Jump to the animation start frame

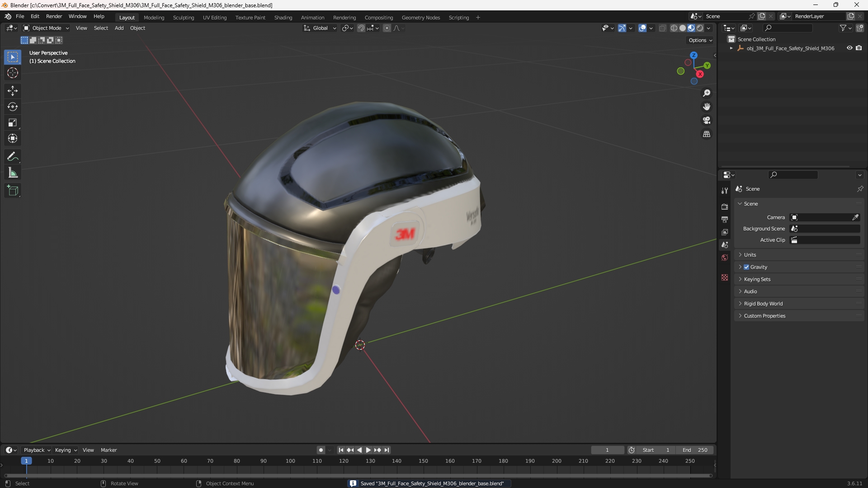[x=341, y=450]
